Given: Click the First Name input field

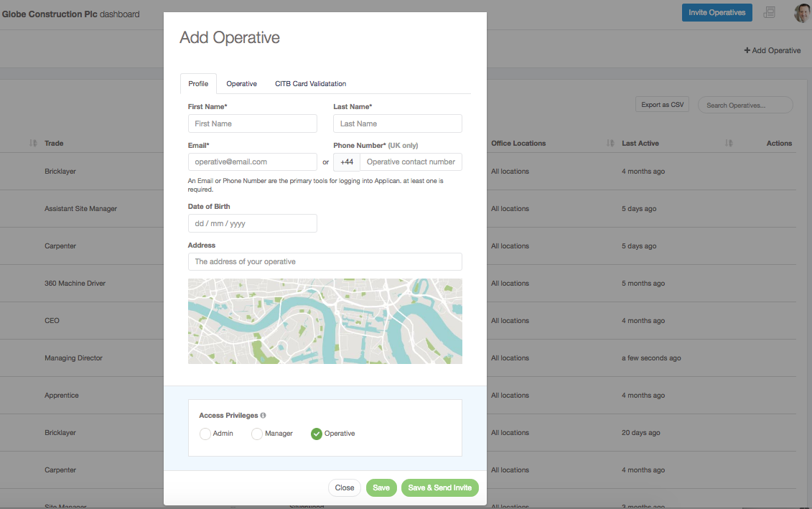Looking at the screenshot, I should pyautogui.click(x=252, y=123).
